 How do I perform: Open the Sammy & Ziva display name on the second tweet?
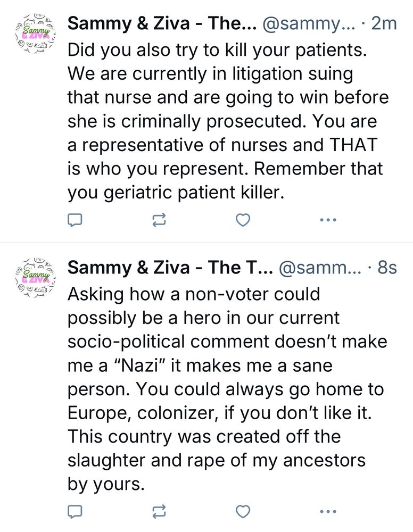pos(170,268)
